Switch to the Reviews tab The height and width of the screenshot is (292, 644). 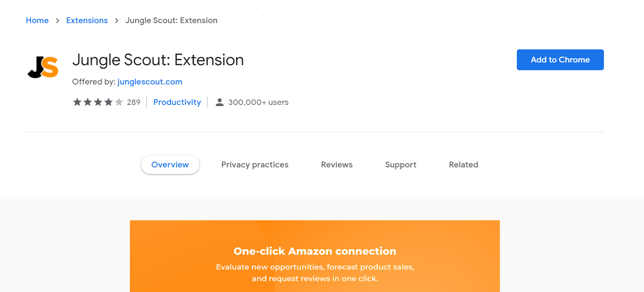pos(336,165)
